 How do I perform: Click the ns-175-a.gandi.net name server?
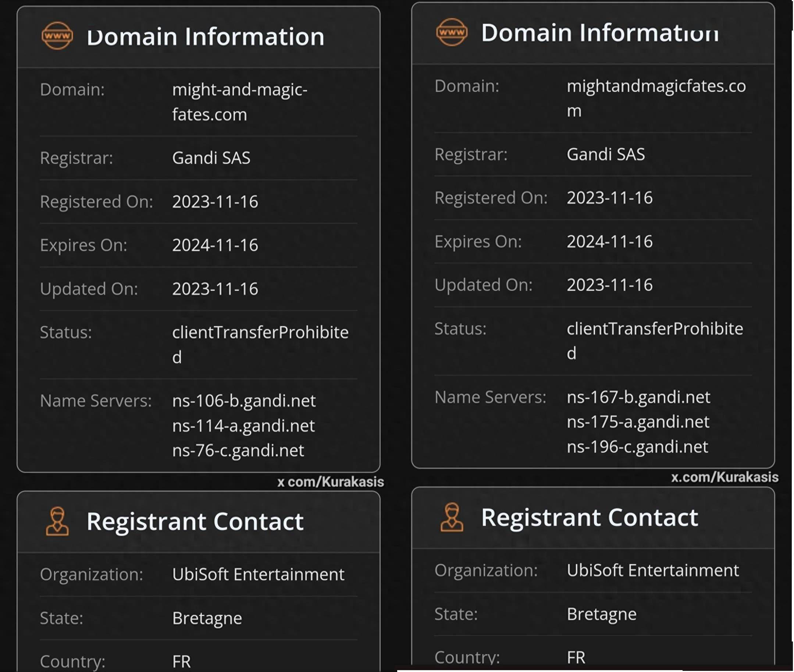[638, 422]
